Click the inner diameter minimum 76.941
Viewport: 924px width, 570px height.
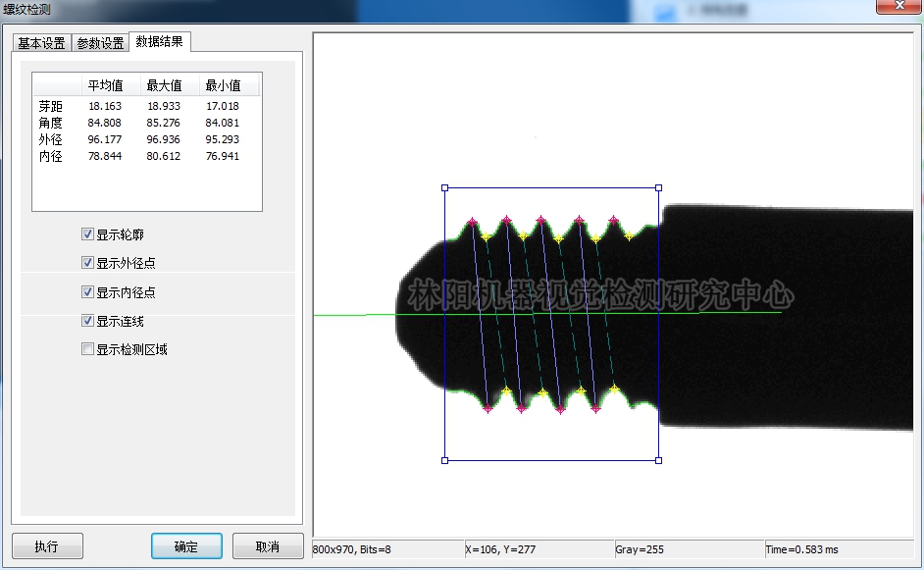[223, 156]
